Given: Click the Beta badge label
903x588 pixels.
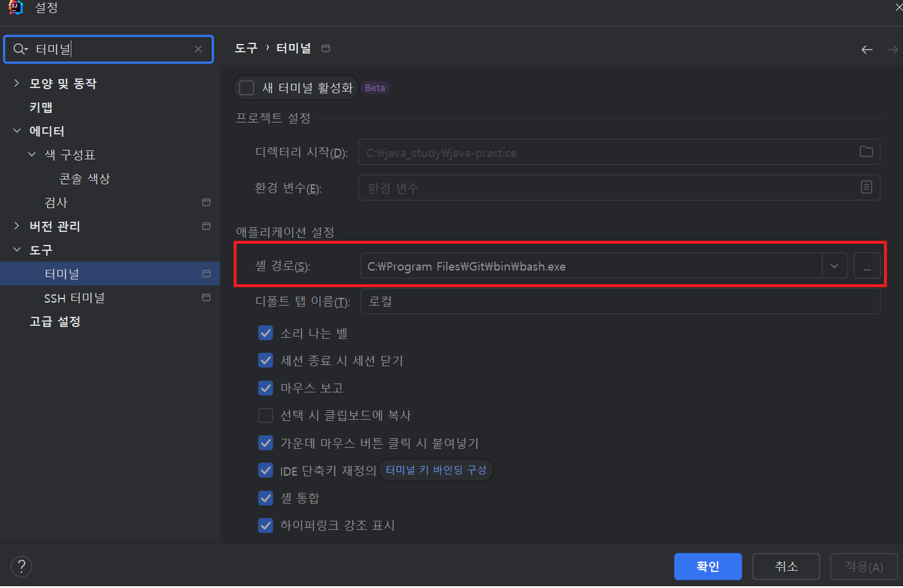Looking at the screenshot, I should [x=375, y=88].
